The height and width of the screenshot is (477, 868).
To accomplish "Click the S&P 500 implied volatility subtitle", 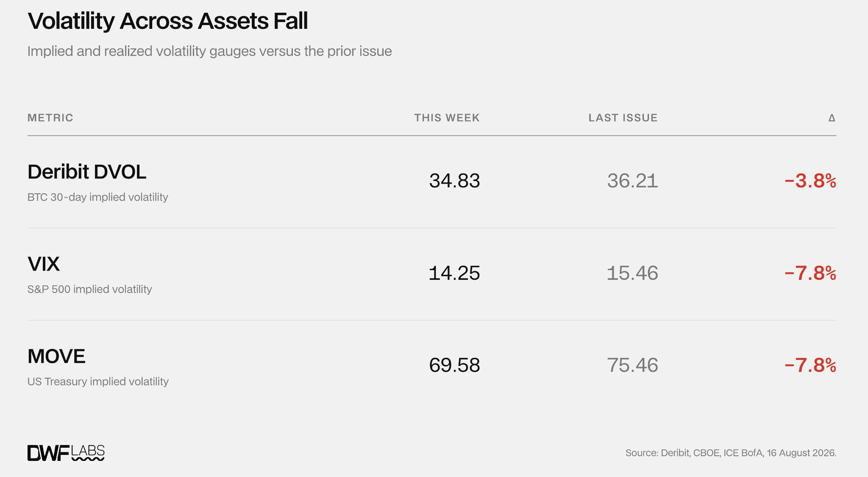I will 90,289.
